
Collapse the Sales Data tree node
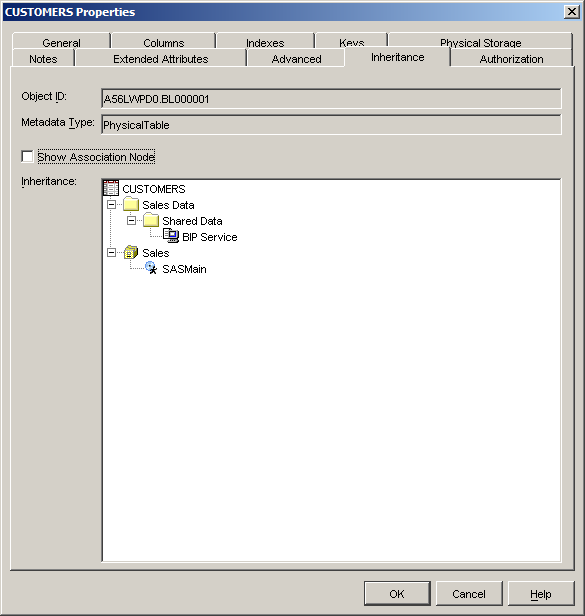(x=112, y=205)
